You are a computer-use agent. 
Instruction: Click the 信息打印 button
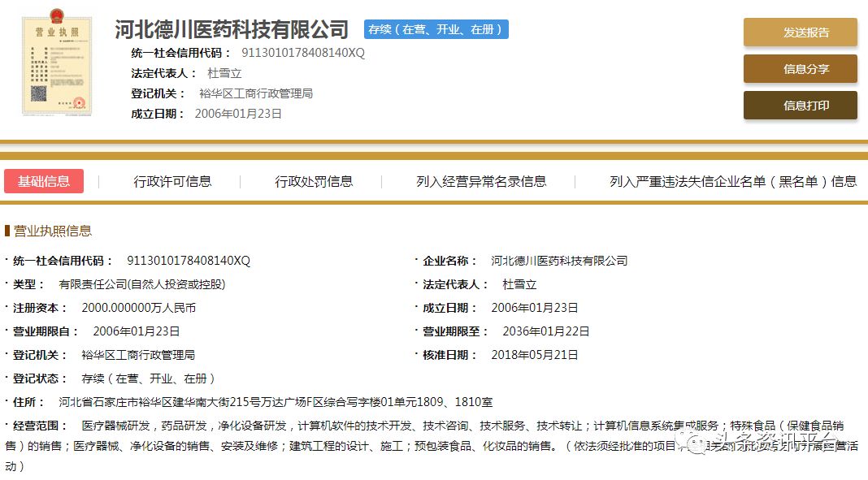tap(800, 106)
